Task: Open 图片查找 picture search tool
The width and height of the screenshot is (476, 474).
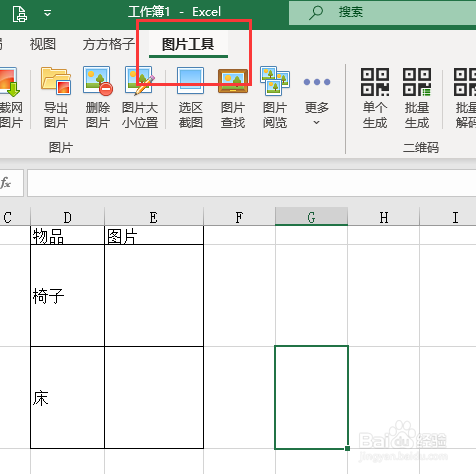Action: coord(233,98)
